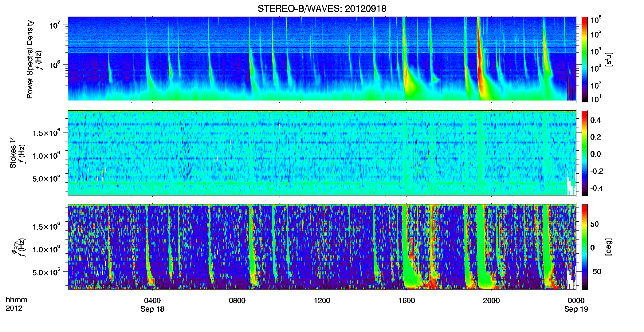Click the degrees color bar of the bottom panel
Screen dimensions: 644x332
point(585,247)
